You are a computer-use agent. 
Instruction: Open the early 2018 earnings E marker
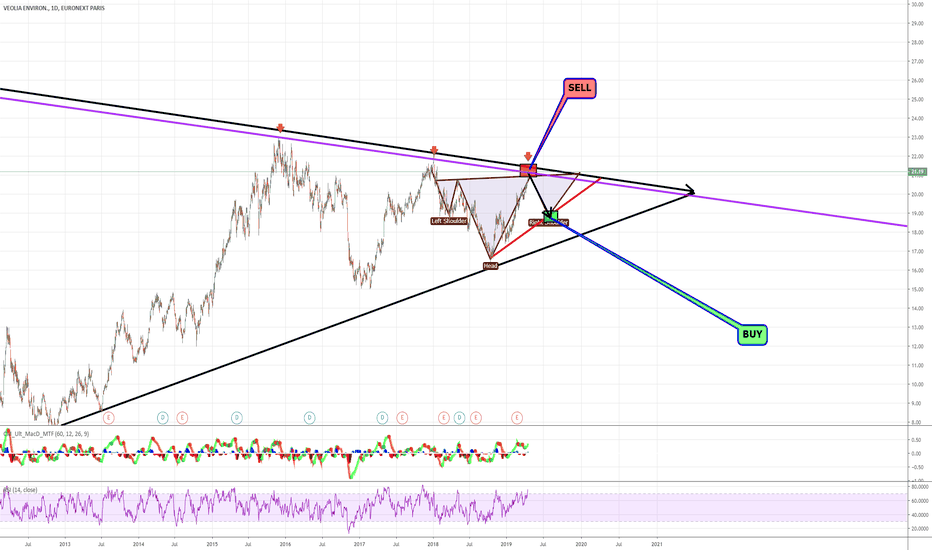[x=443, y=418]
